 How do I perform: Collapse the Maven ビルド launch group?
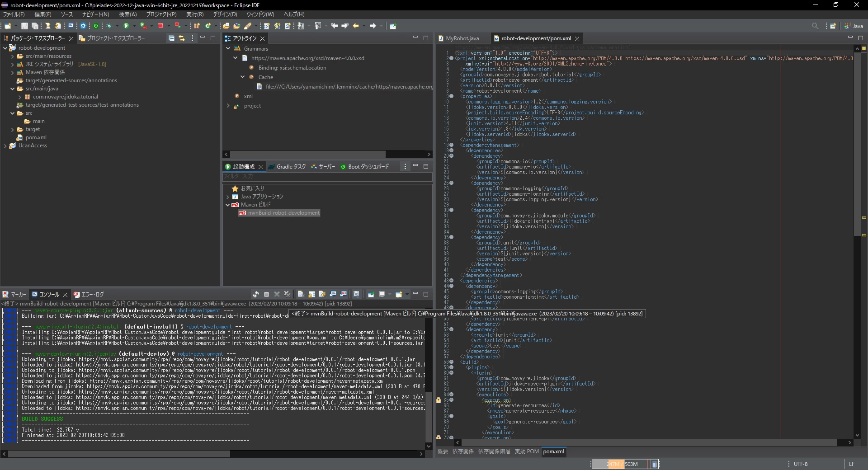coord(227,205)
